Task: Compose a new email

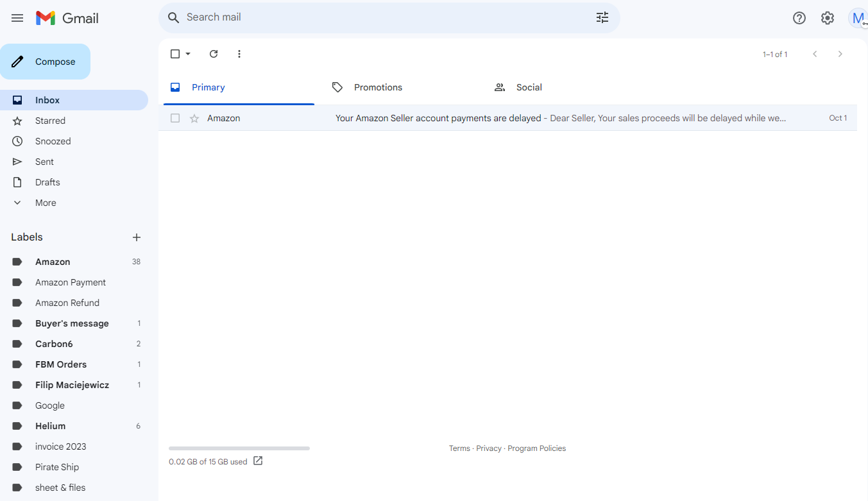Action: pyautogui.click(x=45, y=62)
